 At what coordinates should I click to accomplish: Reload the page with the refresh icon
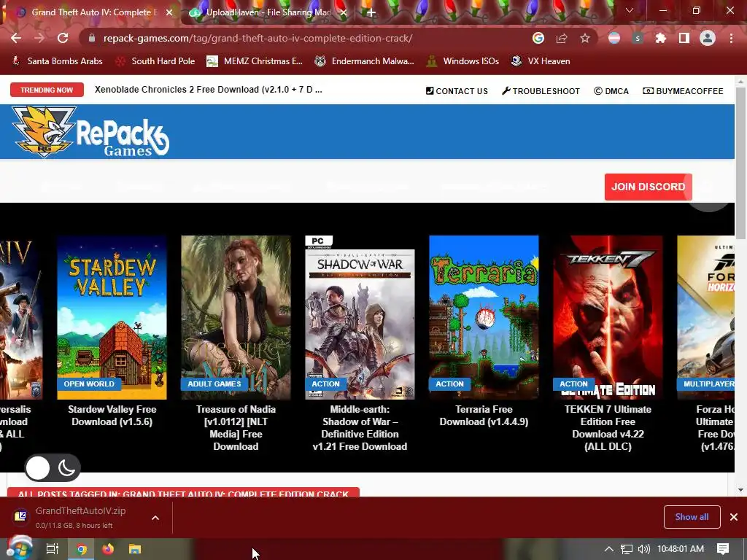point(63,38)
